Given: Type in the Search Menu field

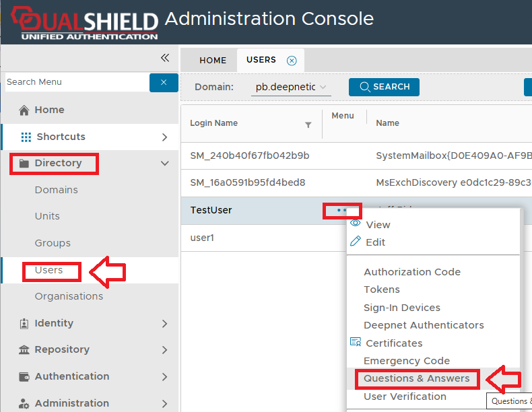Looking at the screenshot, I should [75, 82].
